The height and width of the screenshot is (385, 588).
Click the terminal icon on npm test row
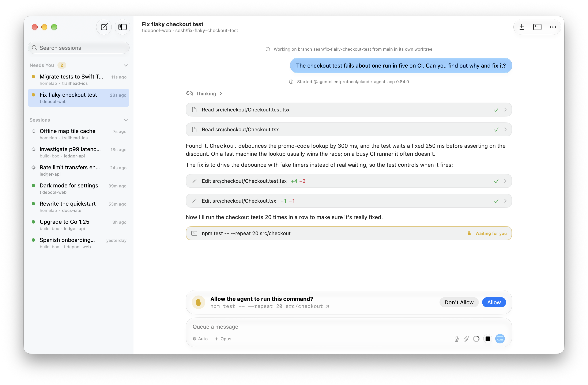pyautogui.click(x=194, y=233)
